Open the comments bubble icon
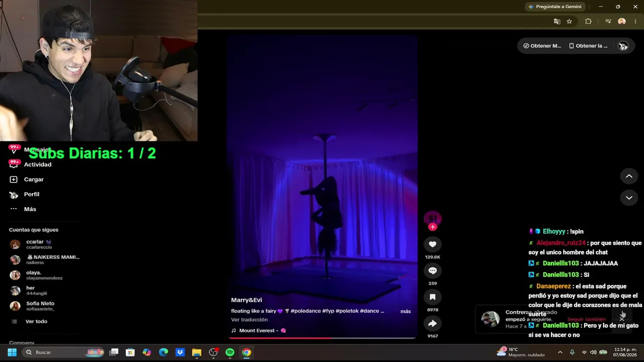 point(432,270)
